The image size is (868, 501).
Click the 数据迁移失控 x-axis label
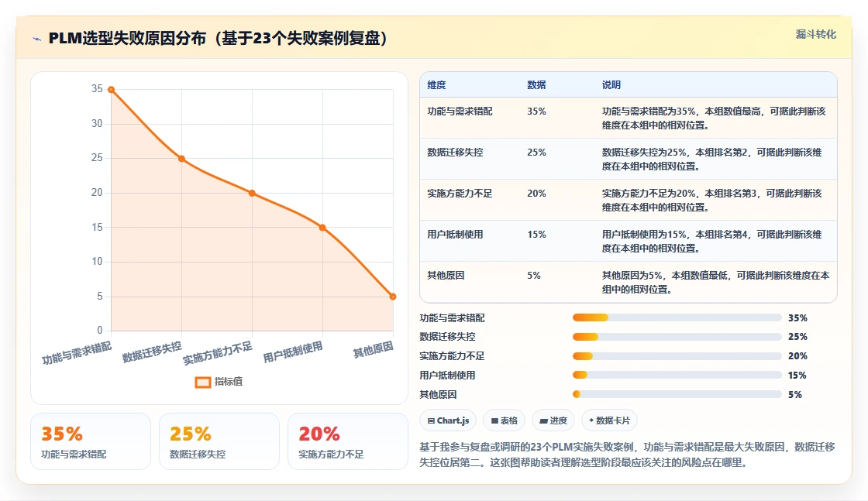tap(152, 352)
